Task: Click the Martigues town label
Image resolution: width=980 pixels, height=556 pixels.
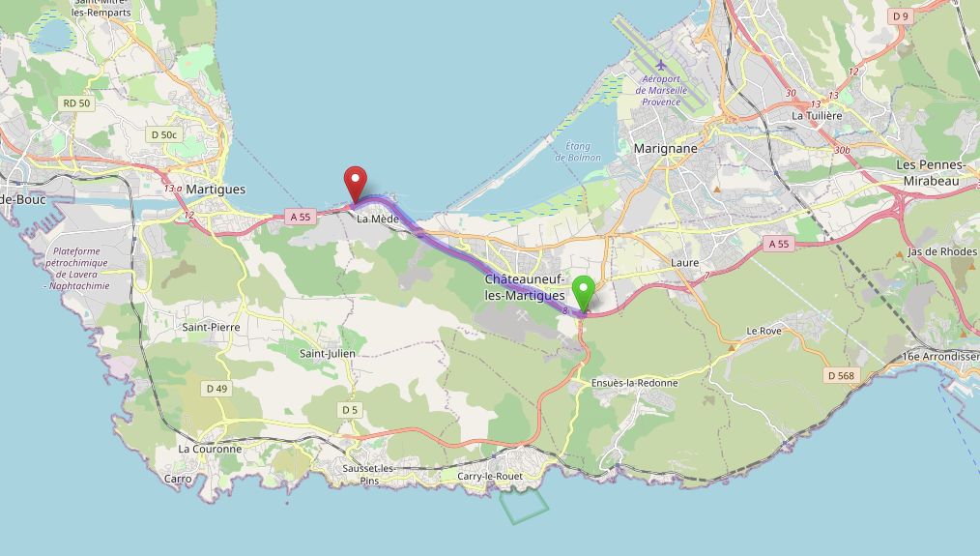Action: pyautogui.click(x=216, y=189)
